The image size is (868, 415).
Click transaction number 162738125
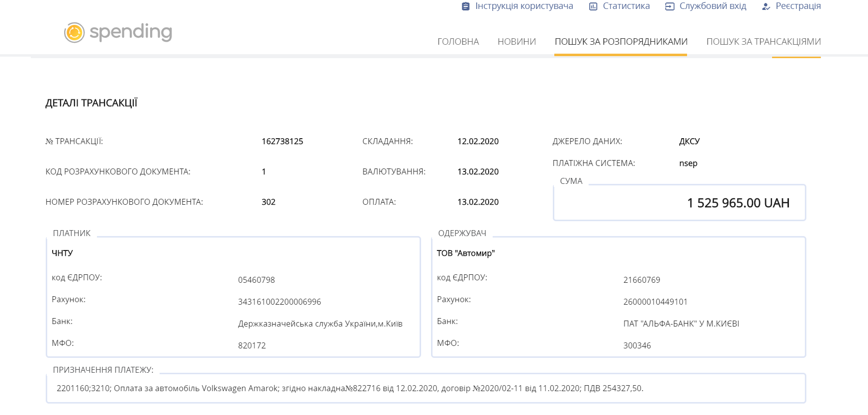click(x=282, y=141)
